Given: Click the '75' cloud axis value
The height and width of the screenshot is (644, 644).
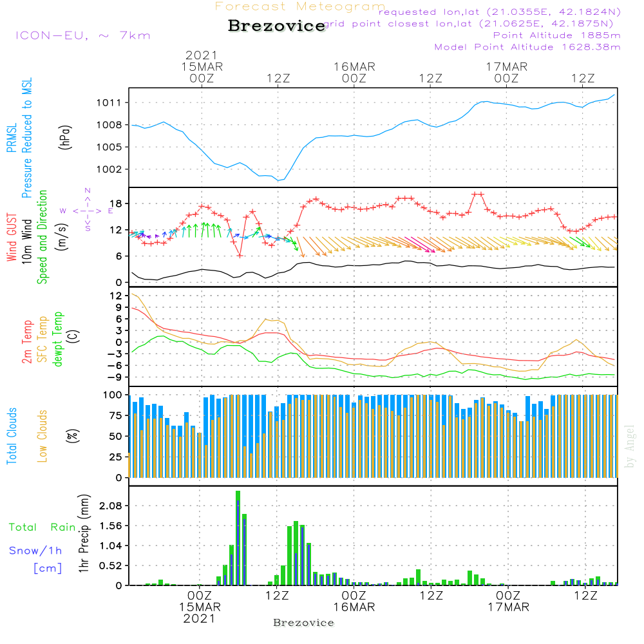Looking at the screenshot, I should click(x=116, y=415).
